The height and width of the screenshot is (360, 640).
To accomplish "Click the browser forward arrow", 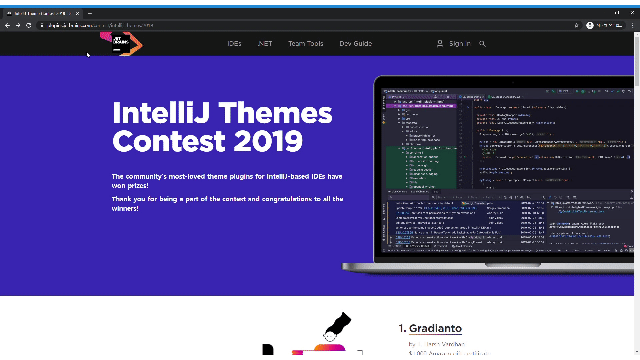I will click(18, 25).
